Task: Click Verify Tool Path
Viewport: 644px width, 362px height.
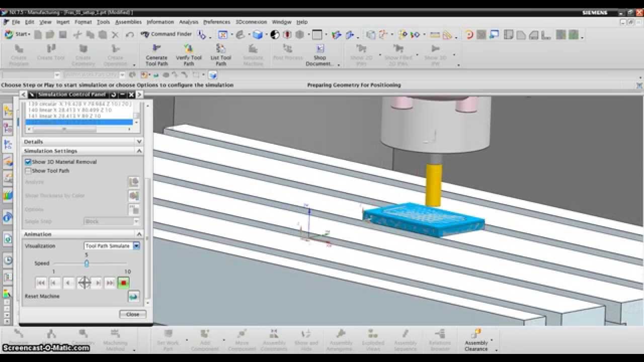Action: [189, 55]
